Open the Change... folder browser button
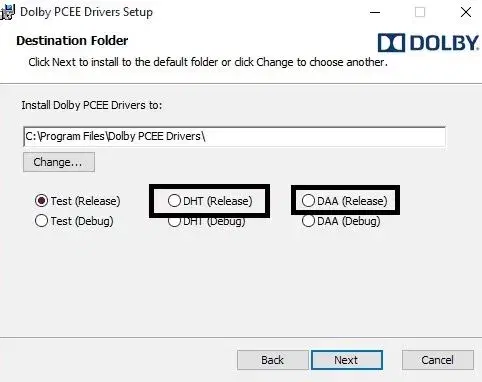The width and height of the screenshot is (482, 382). 59,162
